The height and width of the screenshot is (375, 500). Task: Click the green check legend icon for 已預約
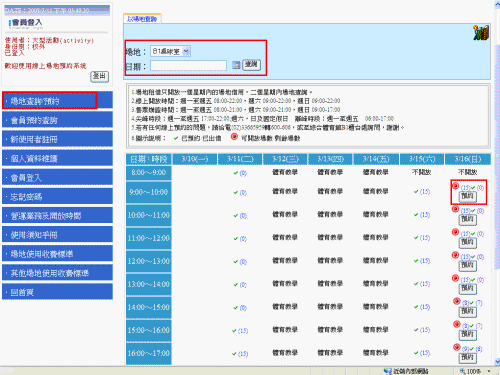(x=176, y=138)
